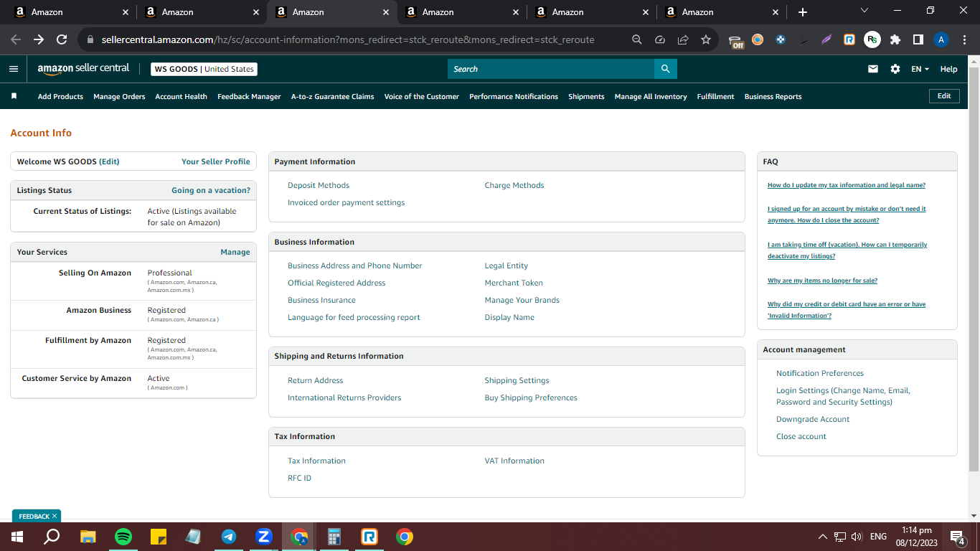The height and width of the screenshot is (551, 980).
Task: Open Manage Orders navigation item
Action: point(119,96)
